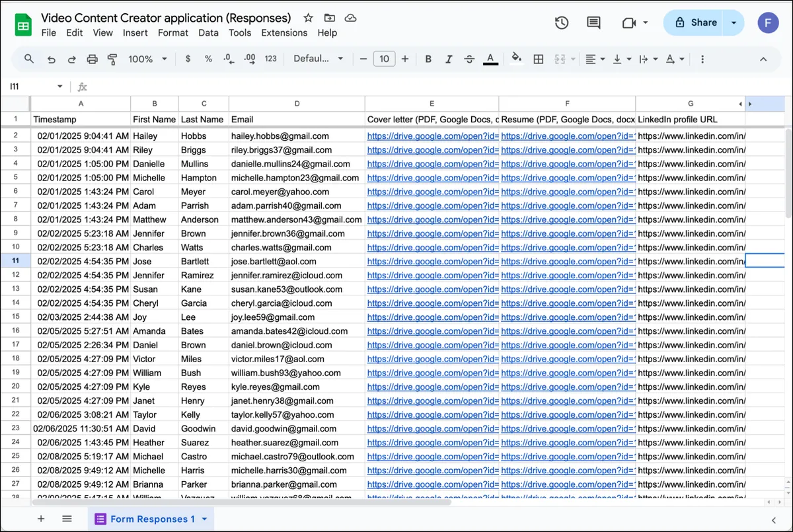The image size is (793, 532).
Task: Open the fill color picker
Action: click(517, 59)
